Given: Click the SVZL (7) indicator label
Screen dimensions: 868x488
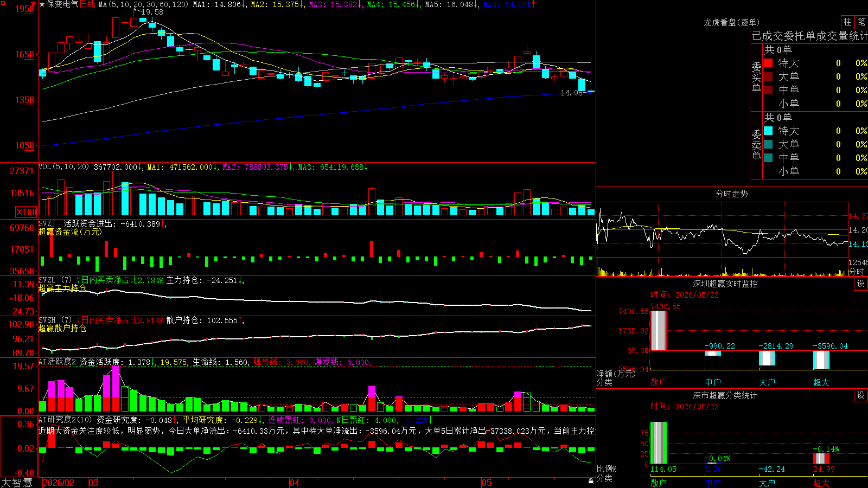Looking at the screenshot, I should pos(55,280).
